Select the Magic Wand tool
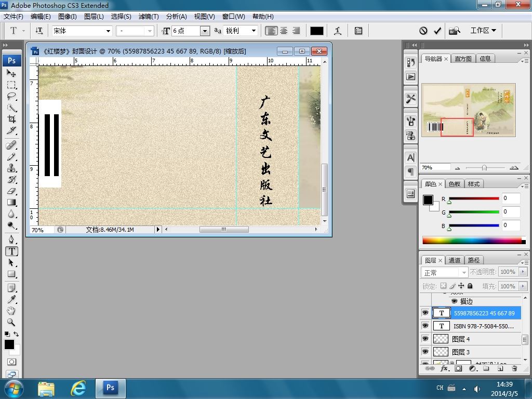532x399 pixels. click(11, 108)
